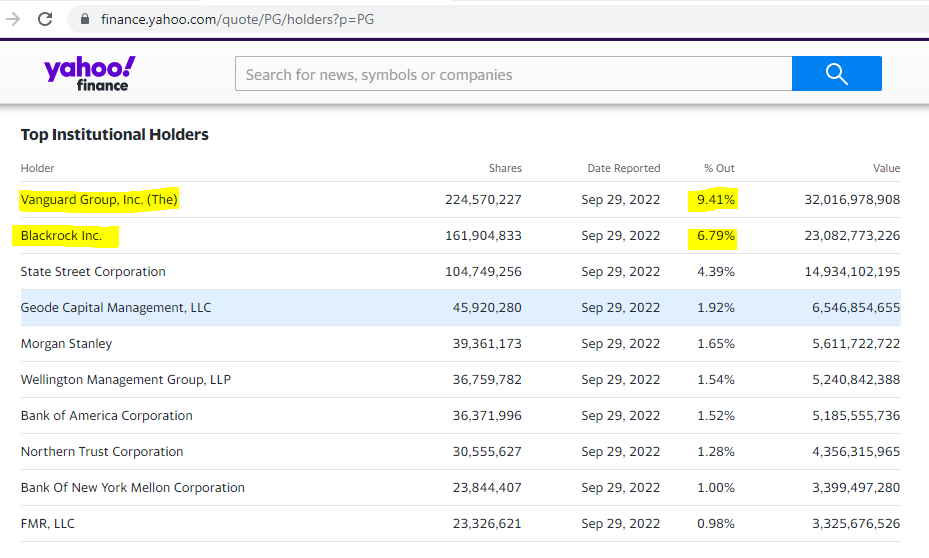Click value 14,934,102,195
Screen dimensions: 929x558
coord(852,271)
